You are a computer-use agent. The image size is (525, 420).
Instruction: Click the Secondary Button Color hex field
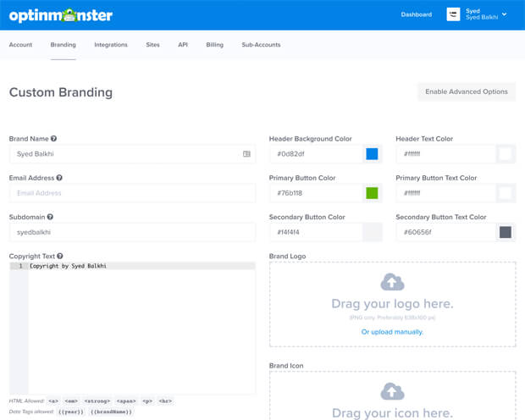coord(316,232)
